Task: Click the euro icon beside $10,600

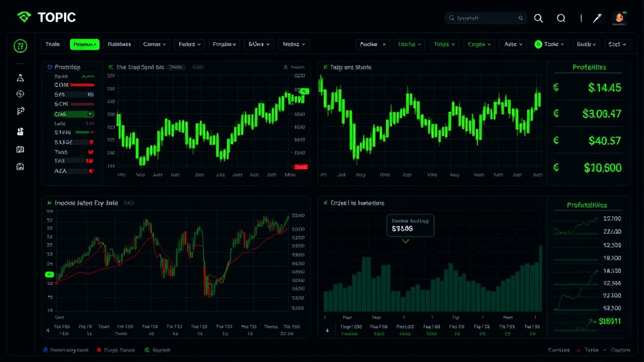Action: pos(556,167)
